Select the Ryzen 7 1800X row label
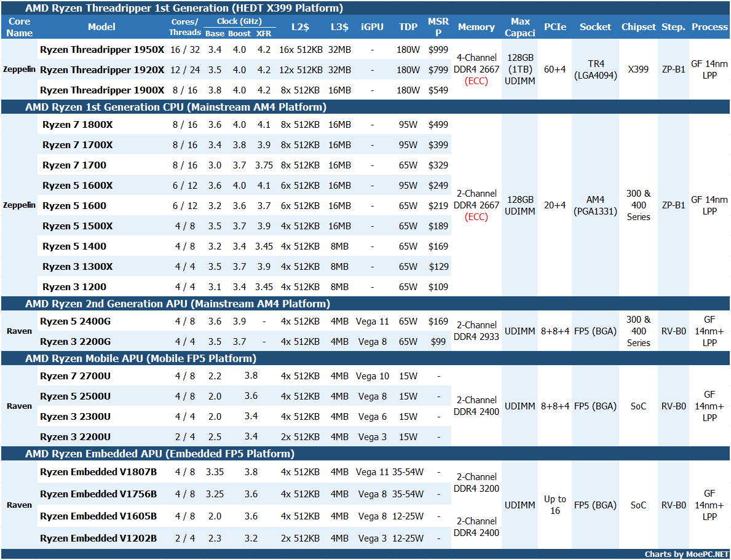 (x=77, y=125)
